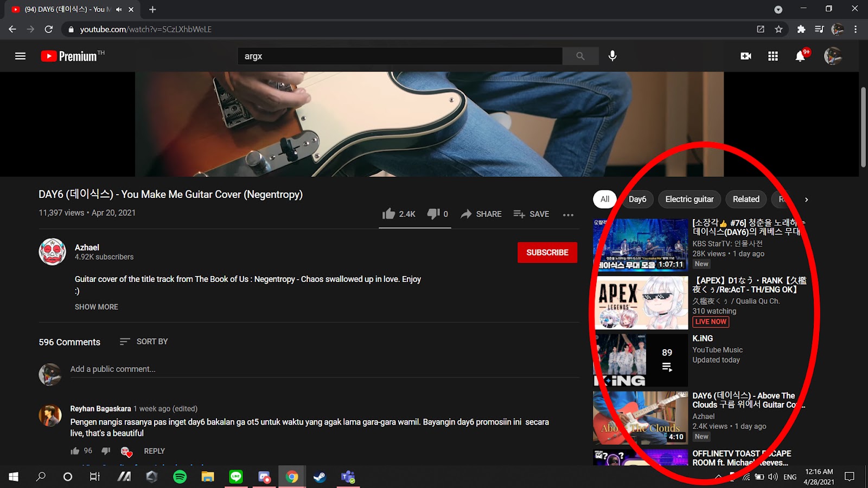
Task: Like the video with 2.4K likes
Action: 399,214
